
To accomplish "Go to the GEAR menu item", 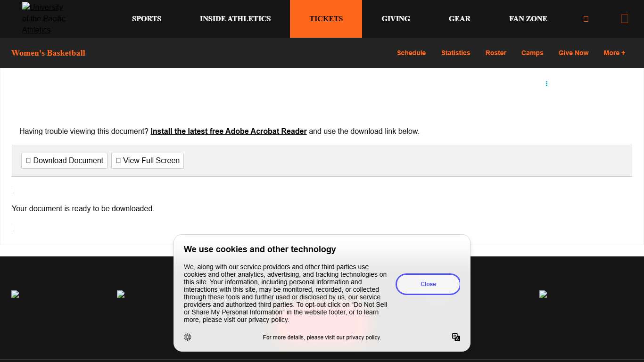I will coord(459,19).
